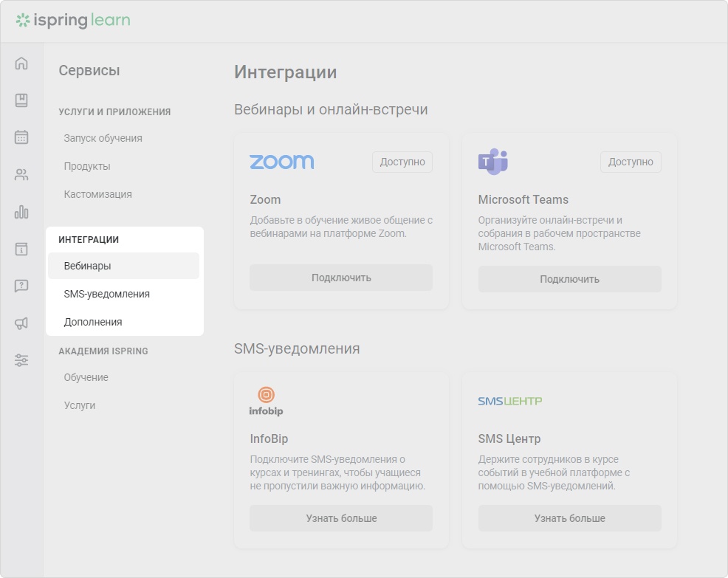Open the users icon in sidebar
Image resolution: width=728 pixels, height=578 pixels.
click(21, 174)
